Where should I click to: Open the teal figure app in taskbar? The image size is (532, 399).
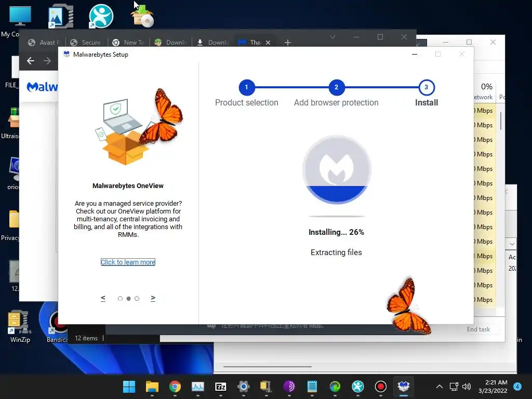(x=357, y=387)
